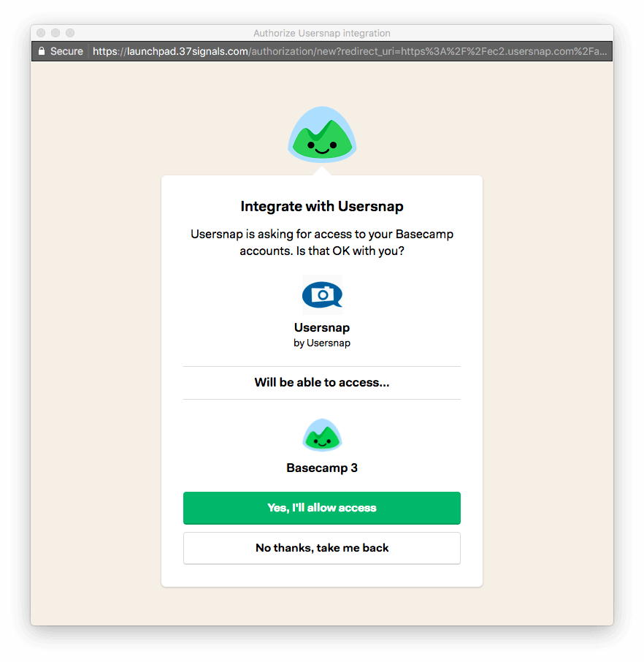This screenshot has height=662, width=644.
Task: Click the small Basecamp 3 logo
Action: (x=322, y=435)
